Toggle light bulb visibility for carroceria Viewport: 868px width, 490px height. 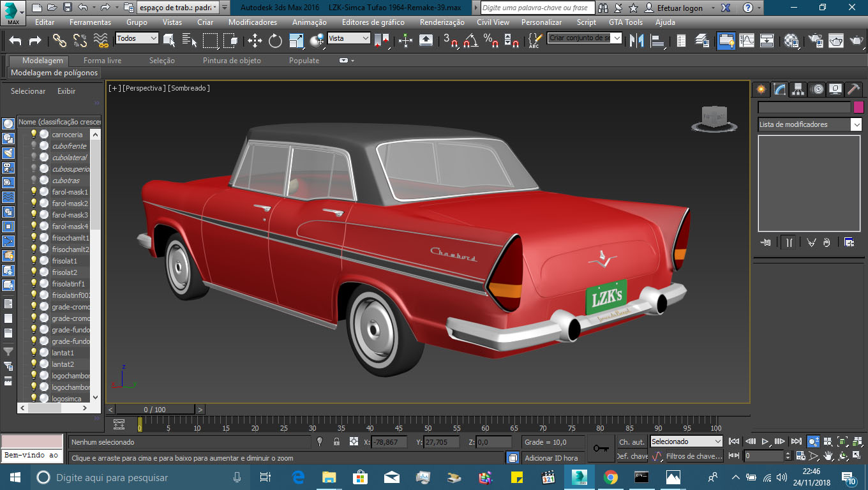coord(34,135)
